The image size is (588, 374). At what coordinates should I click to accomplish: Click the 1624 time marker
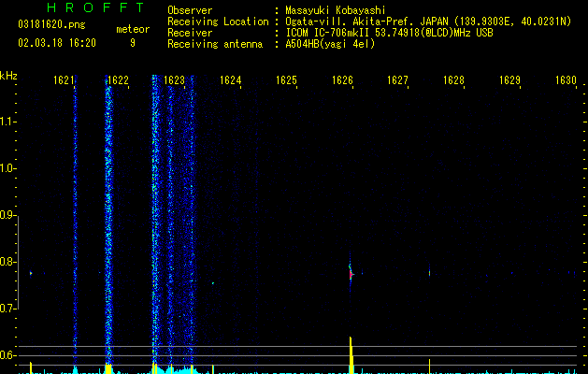click(x=230, y=80)
